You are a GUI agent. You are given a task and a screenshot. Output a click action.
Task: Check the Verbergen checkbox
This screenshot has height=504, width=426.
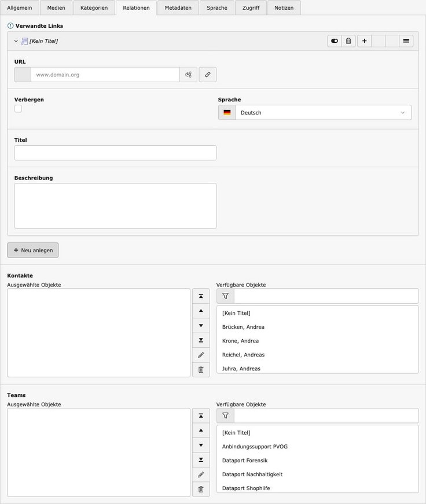point(18,109)
